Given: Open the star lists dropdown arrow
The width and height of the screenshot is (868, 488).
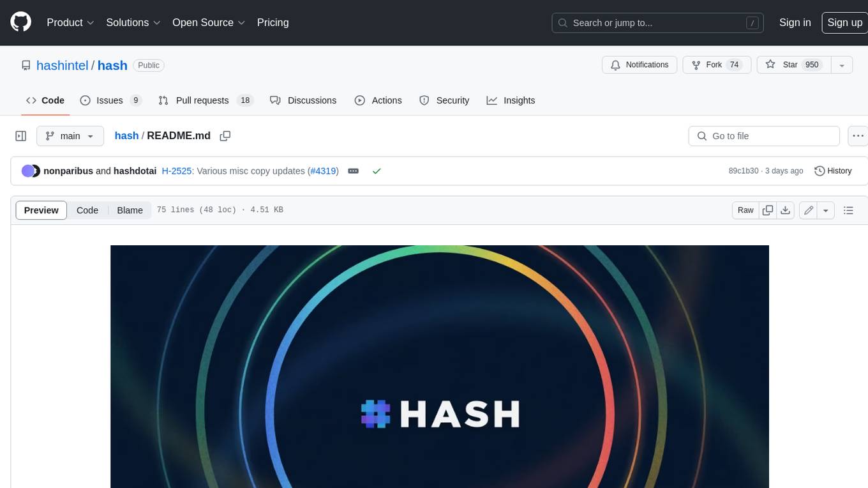Looking at the screenshot, I should click(x=842, y=65).
